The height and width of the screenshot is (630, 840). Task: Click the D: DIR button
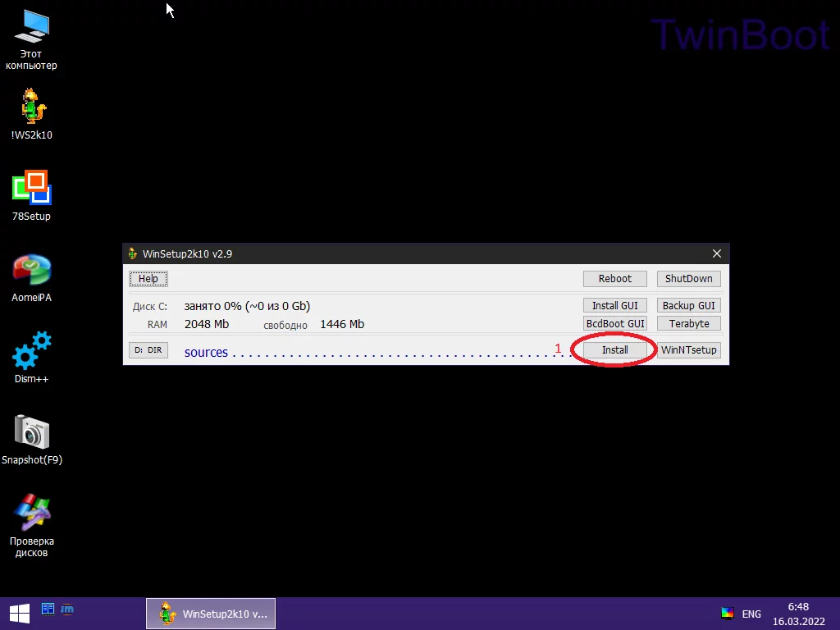tap(148, 349)
